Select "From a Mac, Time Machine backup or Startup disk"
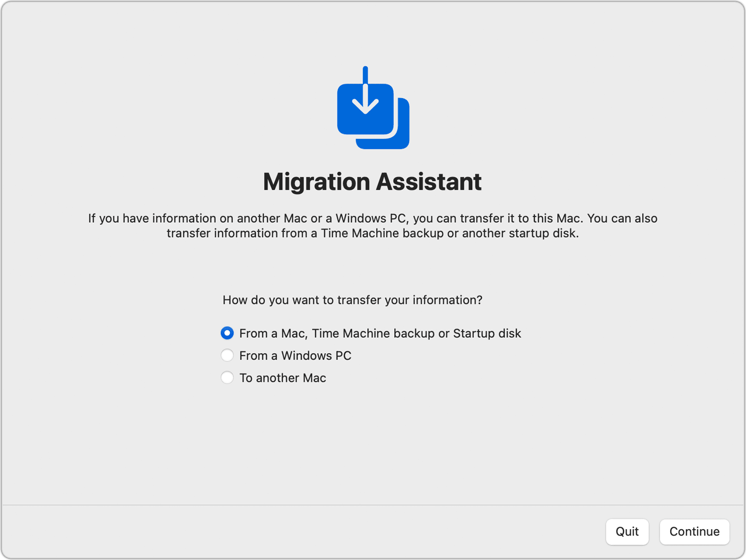The image size is (746, 560). click(227, 333)
